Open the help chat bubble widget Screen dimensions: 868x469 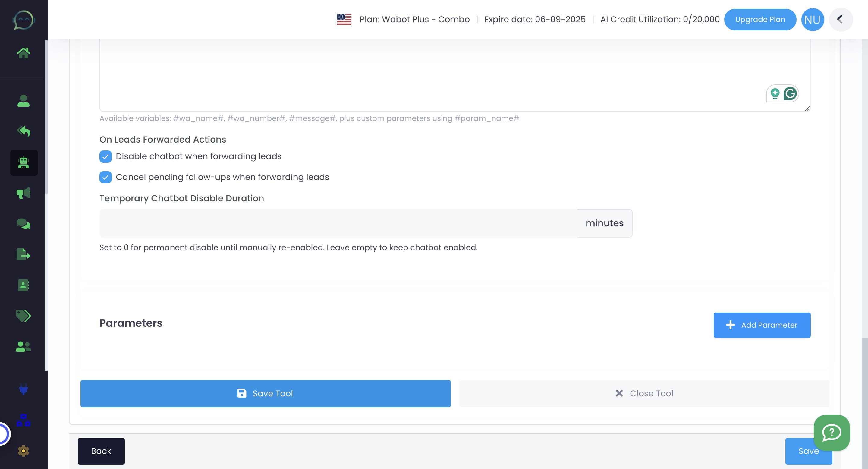(831, 433)
